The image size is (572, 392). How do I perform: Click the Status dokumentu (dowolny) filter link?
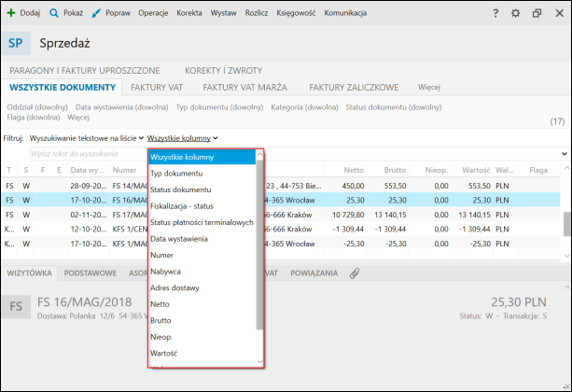tap(393, 107)
